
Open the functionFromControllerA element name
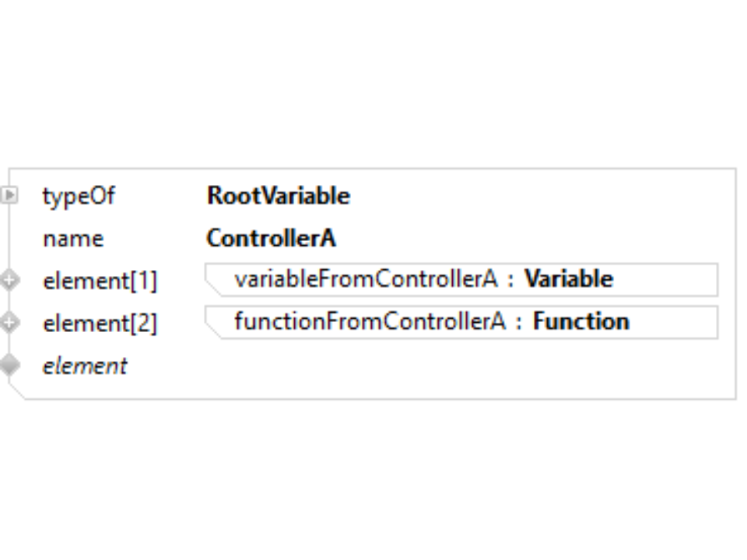pyautogui.click(x=370, y=321)
